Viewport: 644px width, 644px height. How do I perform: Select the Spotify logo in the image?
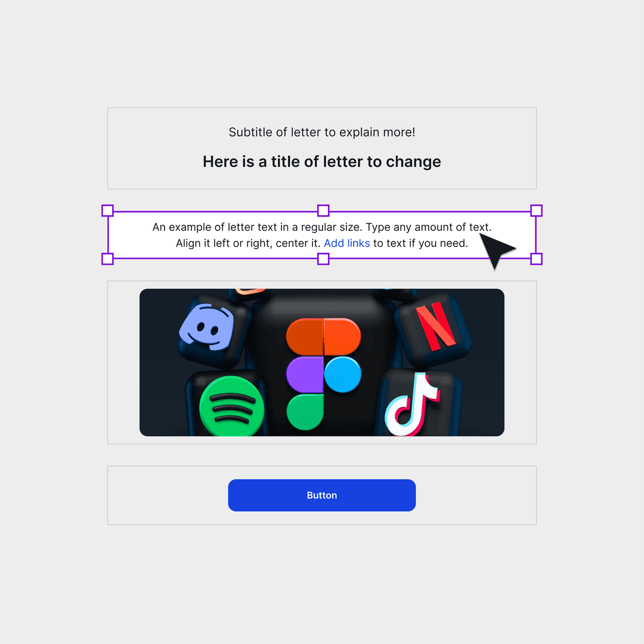(231, 406)
